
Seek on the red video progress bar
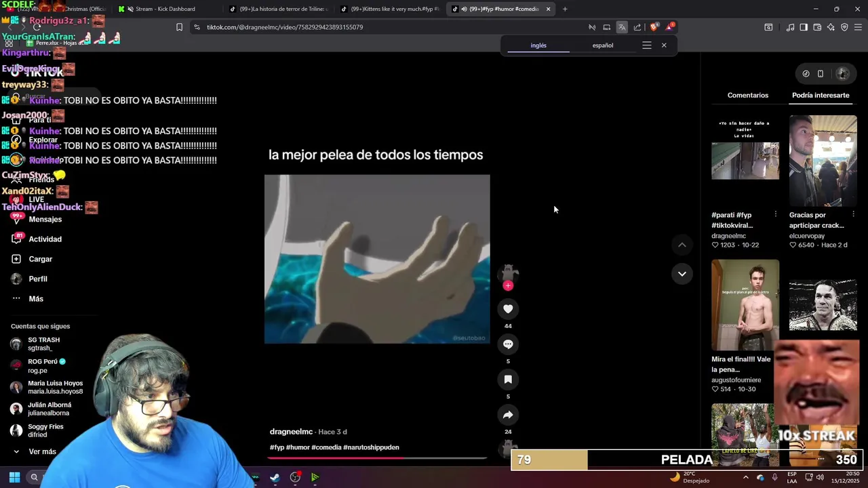pos(377,458)
